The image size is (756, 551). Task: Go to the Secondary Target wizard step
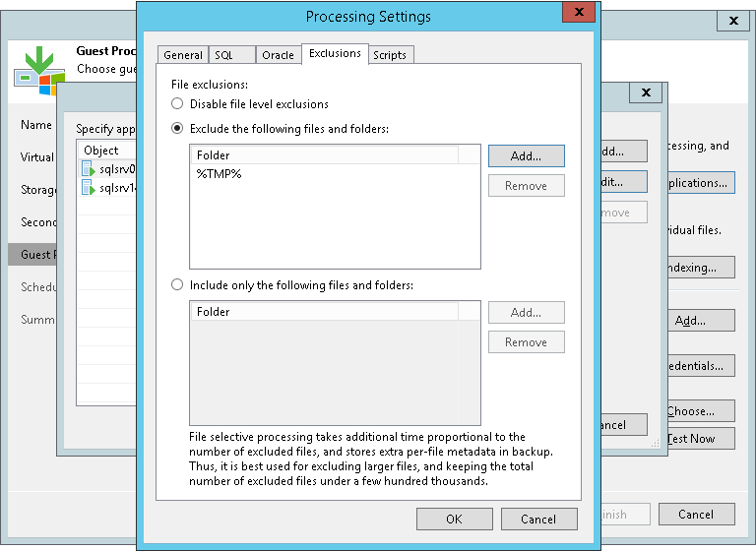coord(38,221)
